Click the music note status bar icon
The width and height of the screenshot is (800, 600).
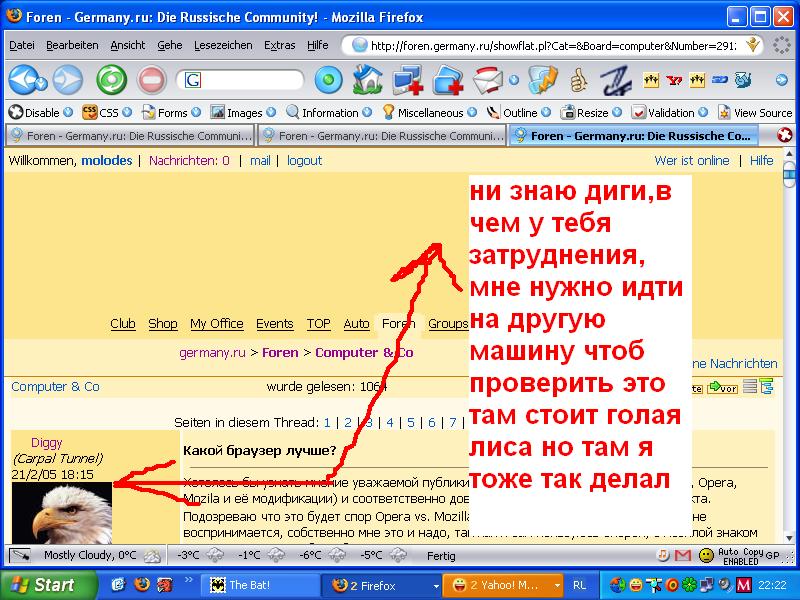[x=663, y=555]
